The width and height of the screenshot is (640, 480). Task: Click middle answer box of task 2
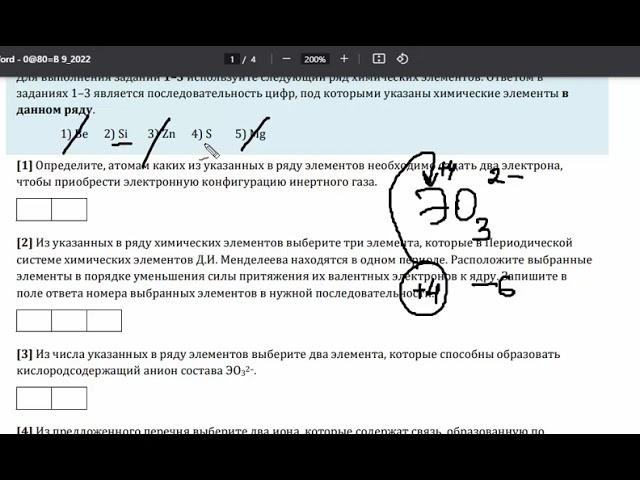point(69,320)
